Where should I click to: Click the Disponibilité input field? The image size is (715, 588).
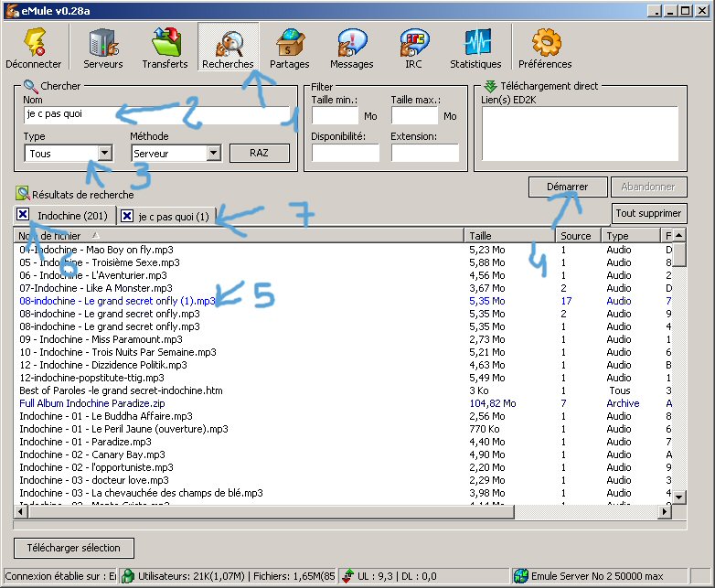346,153
